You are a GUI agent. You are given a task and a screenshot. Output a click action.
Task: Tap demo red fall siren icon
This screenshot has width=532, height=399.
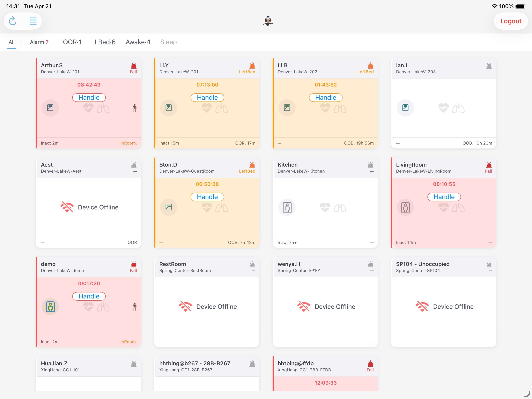[x=134, y=264]
